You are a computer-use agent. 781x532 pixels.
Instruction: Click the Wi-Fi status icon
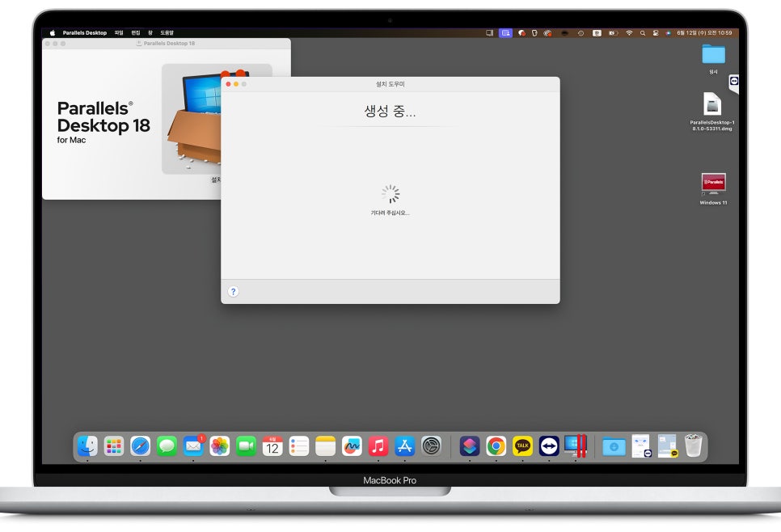[x=629, y=33]
